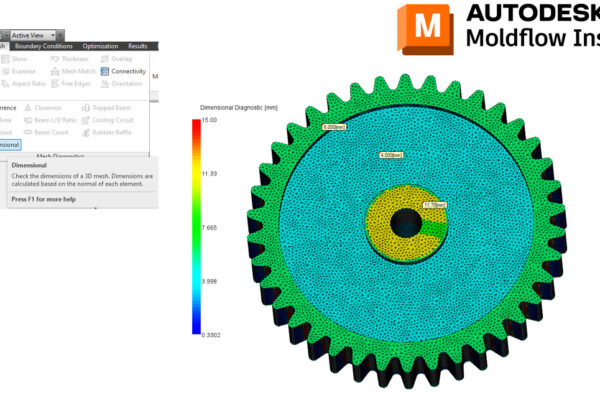Click the toolbar customize arrow beside Active View

coord(60,35)
